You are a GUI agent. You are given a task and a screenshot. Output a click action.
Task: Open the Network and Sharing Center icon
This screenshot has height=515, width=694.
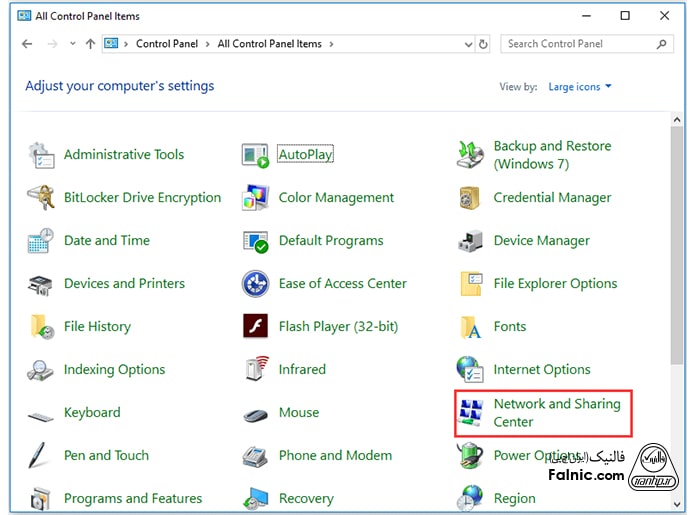pyautogui.click(x=470, y=413)
